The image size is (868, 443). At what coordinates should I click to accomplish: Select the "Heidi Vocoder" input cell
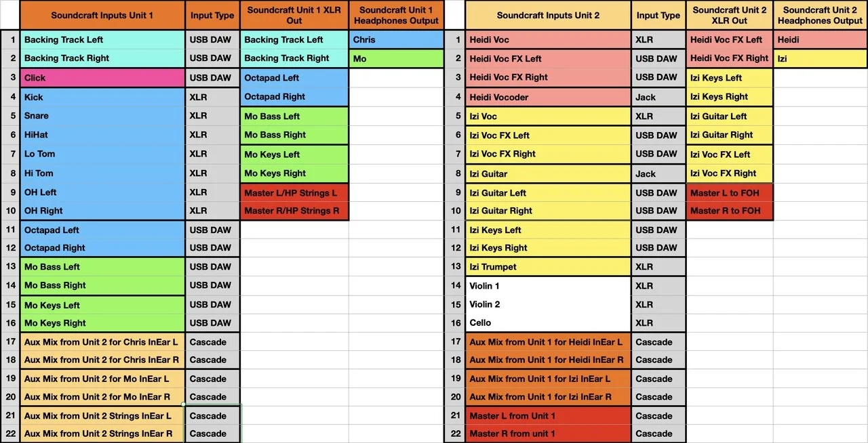click(548, 97)
